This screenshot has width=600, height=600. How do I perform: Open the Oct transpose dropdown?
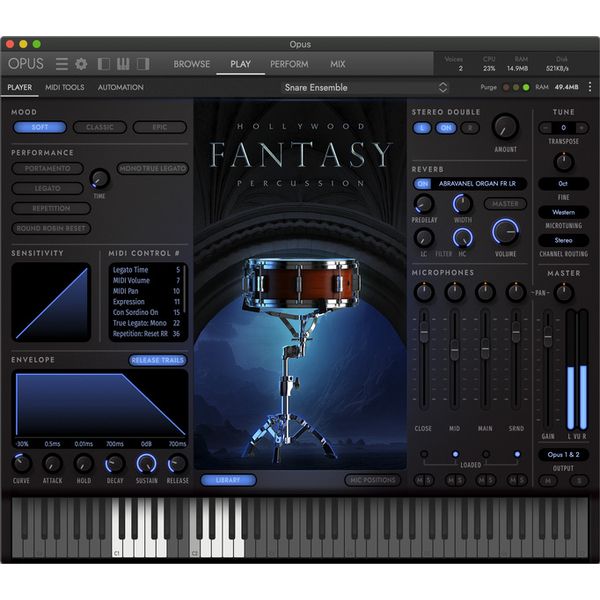pyautogui.click(x=563, y=184)
